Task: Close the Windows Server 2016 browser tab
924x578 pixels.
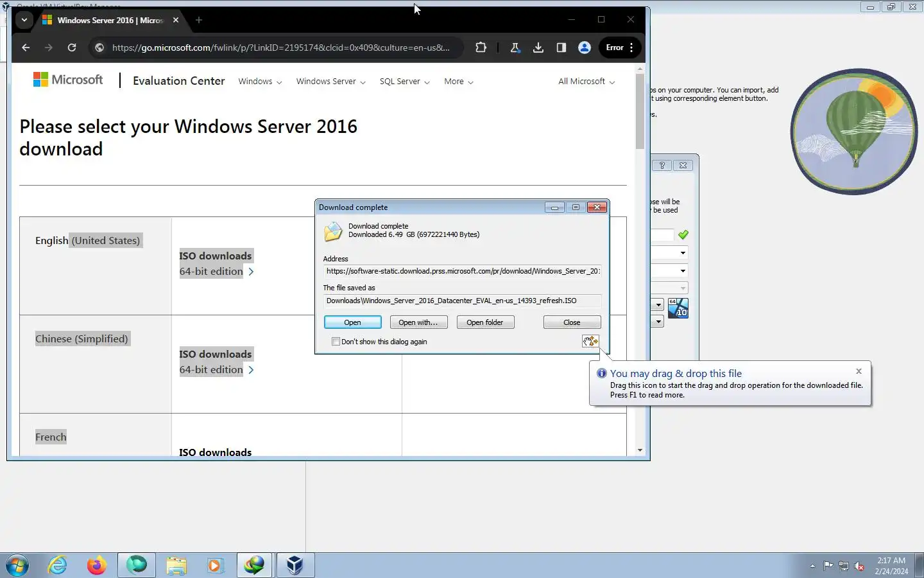Action: point(176,20)
